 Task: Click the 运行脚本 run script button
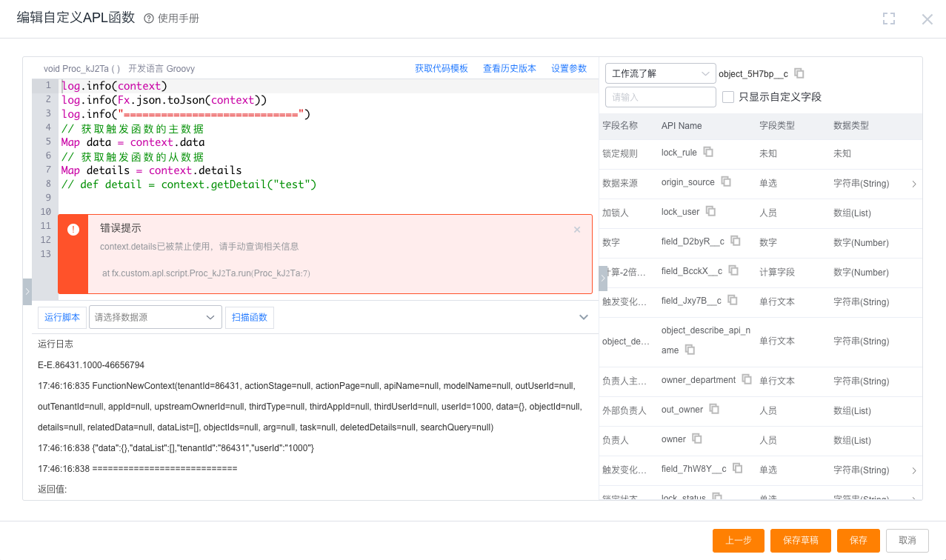tap(62, 317)
